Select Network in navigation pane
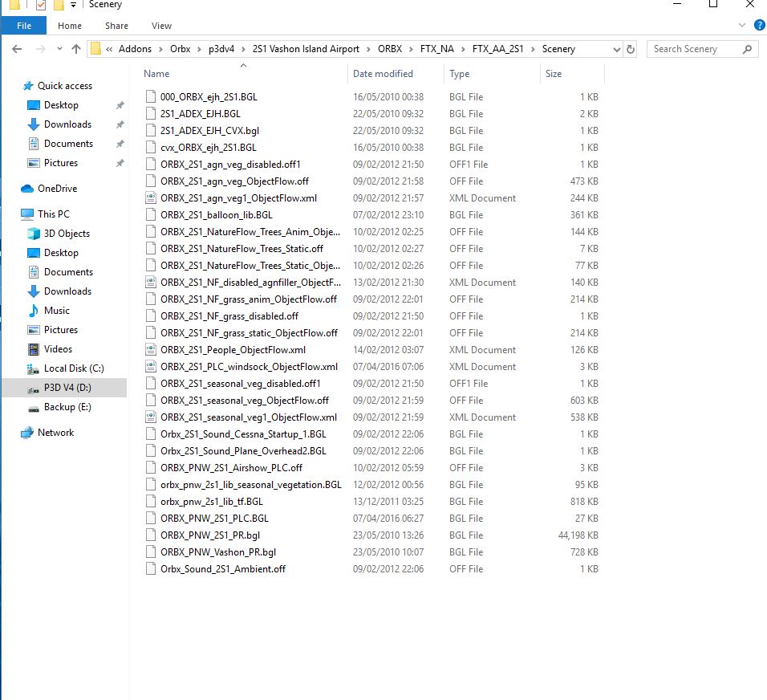 click(56, 433)
